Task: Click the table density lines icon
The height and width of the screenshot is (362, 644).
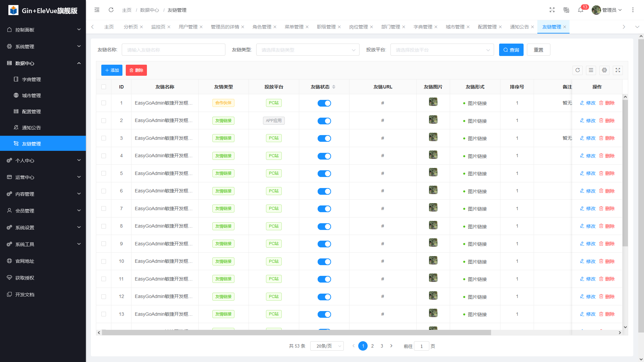Action: (x=591, y=70)
